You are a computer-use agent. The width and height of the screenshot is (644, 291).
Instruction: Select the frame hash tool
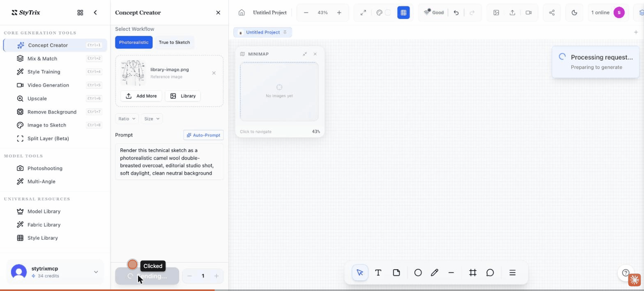tap(473, 273)
